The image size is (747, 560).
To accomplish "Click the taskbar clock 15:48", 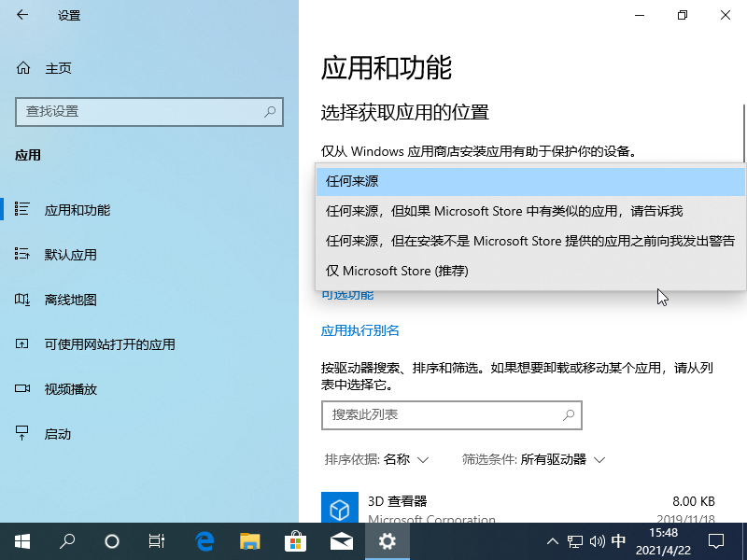I will click(663, 541).
